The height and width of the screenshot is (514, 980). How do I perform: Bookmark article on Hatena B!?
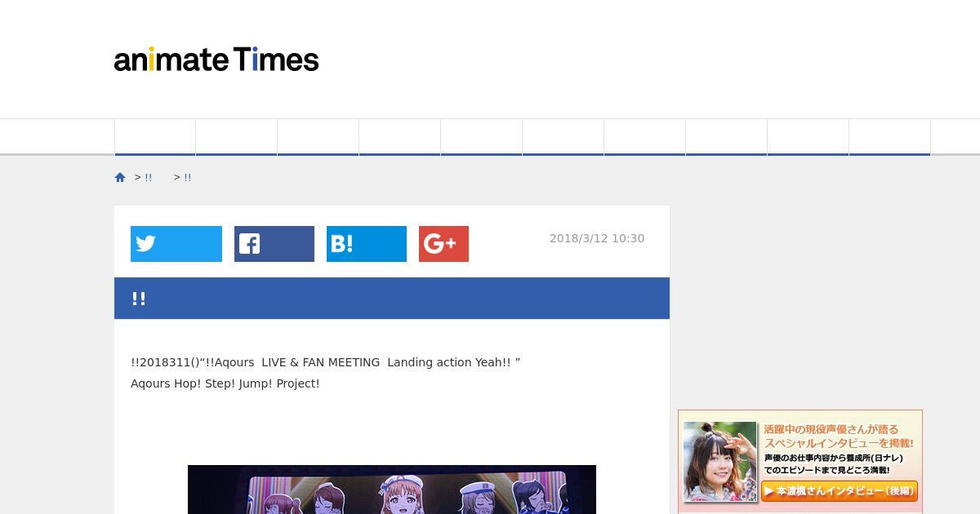367,244
